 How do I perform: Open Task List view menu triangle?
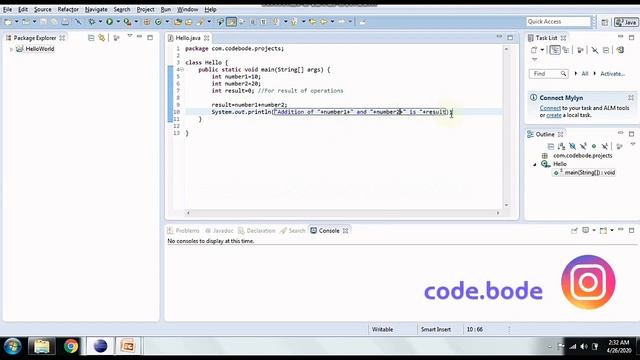[x=535, y=60]
